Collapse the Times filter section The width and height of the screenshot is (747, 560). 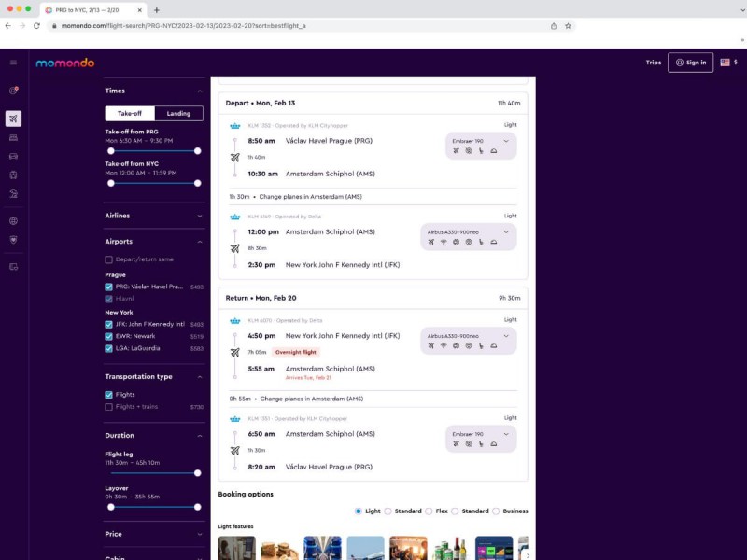point(200,91)
